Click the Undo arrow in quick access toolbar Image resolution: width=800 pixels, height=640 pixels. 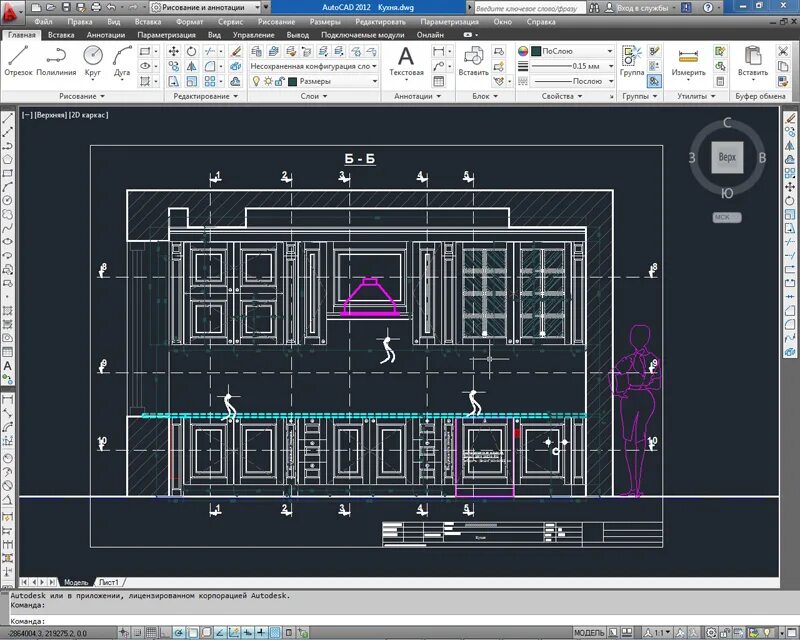(111, 7)
